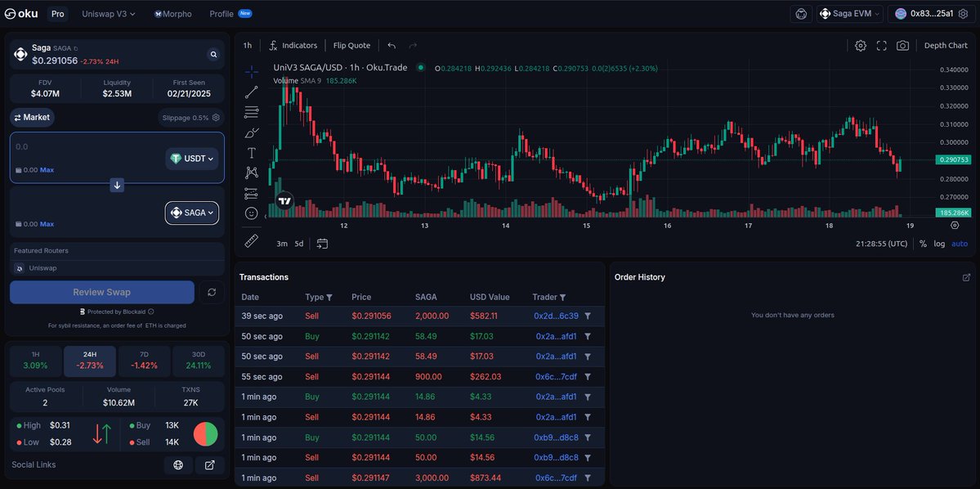The image size is (980, 489).
Task: Click Max under the SAGA output
Action: click(47, 224)
